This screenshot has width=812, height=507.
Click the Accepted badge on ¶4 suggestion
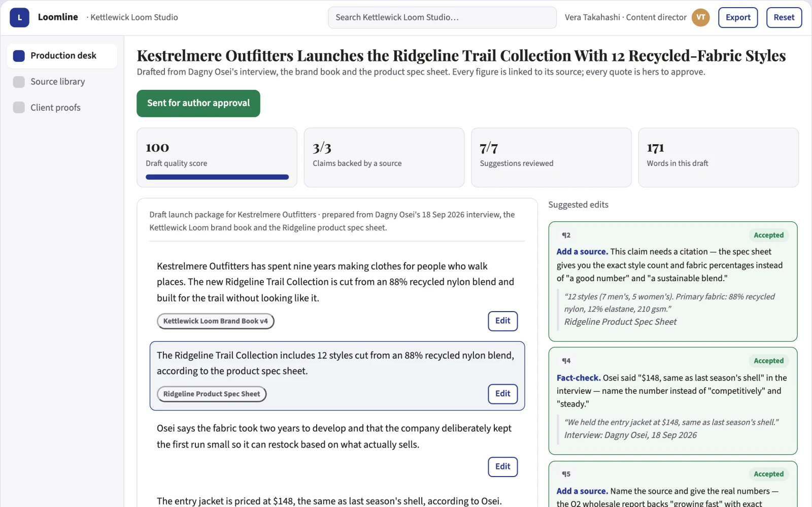768,361
